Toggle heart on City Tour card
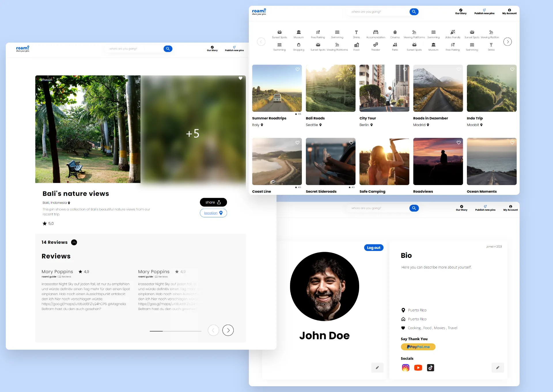Screen dimensions: 553x392 tap(405, 69)
